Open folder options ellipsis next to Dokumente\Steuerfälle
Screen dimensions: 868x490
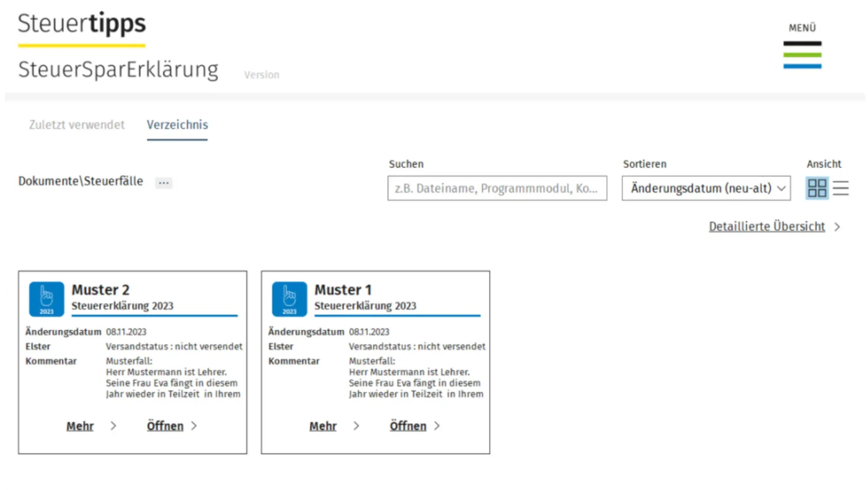(x=164, y=183)
